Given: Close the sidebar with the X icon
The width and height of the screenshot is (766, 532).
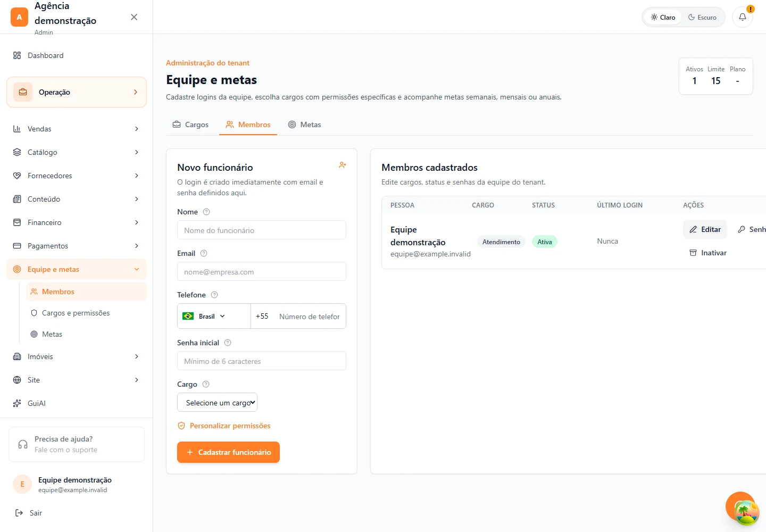Looking at the screenshot, I should pos(134,17).
